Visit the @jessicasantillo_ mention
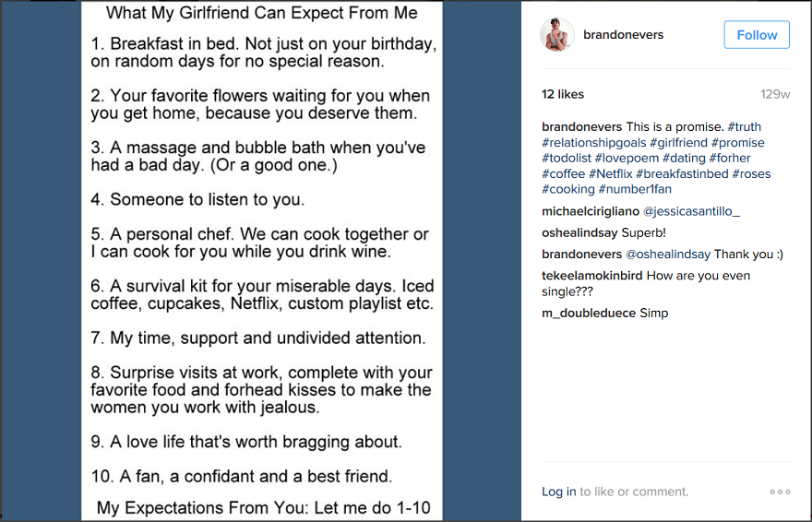The width and height of the screenshot is (812, 522). click(x=691, y=211)
